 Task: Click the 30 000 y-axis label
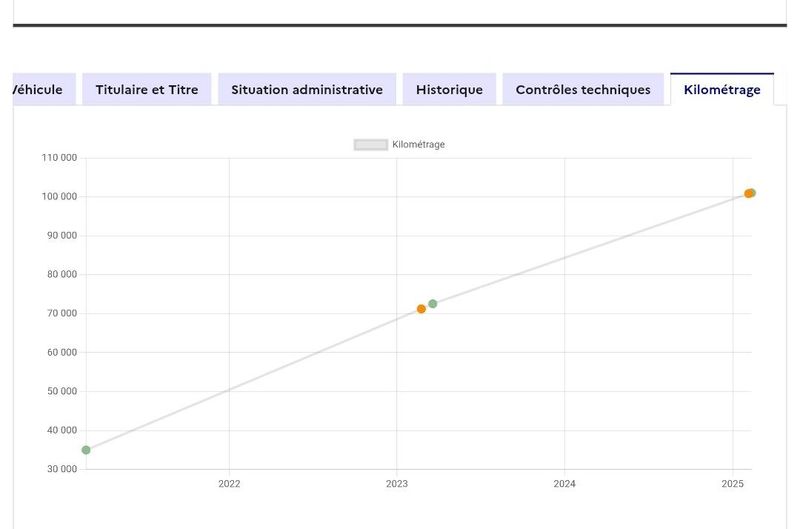click(x=62, y=469)
